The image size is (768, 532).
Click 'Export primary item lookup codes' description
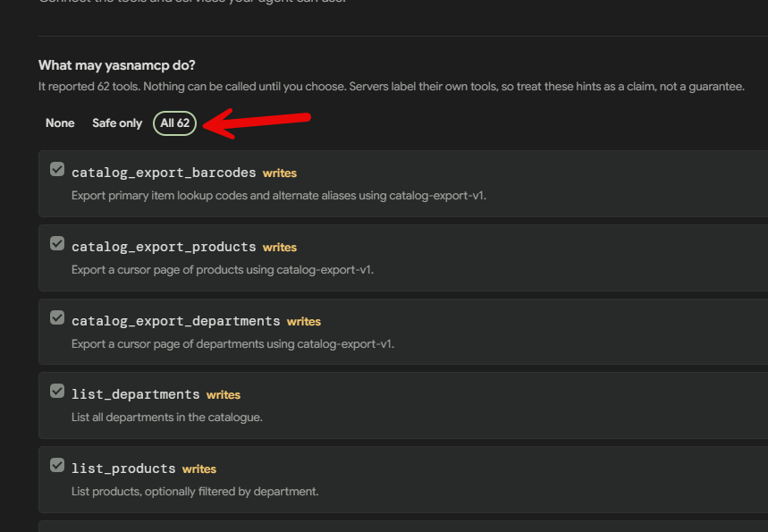279,196
